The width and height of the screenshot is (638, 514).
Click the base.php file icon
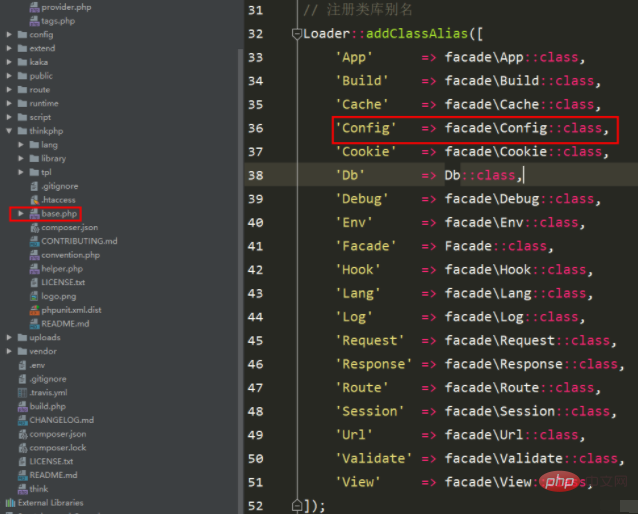(x=35, y=214)
